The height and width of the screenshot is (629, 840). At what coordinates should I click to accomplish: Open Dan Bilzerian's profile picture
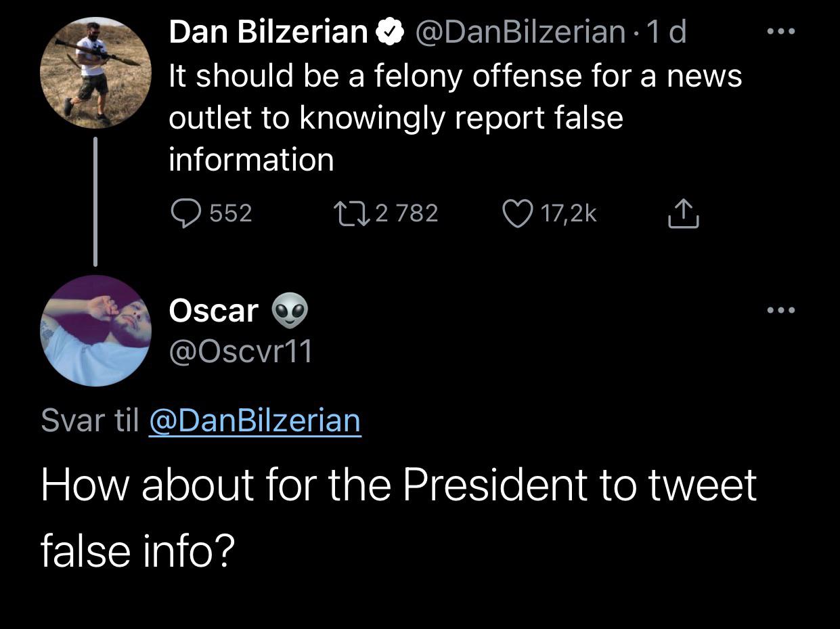95,73
